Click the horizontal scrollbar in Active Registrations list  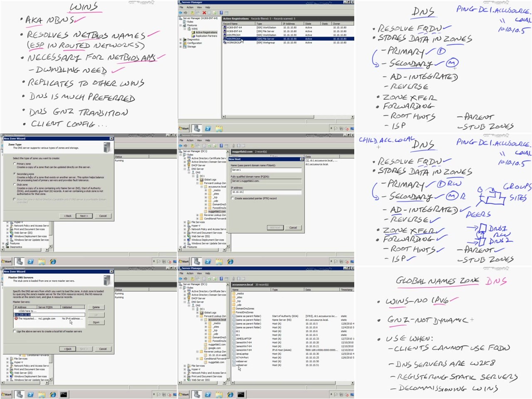[x=288, y=117]
